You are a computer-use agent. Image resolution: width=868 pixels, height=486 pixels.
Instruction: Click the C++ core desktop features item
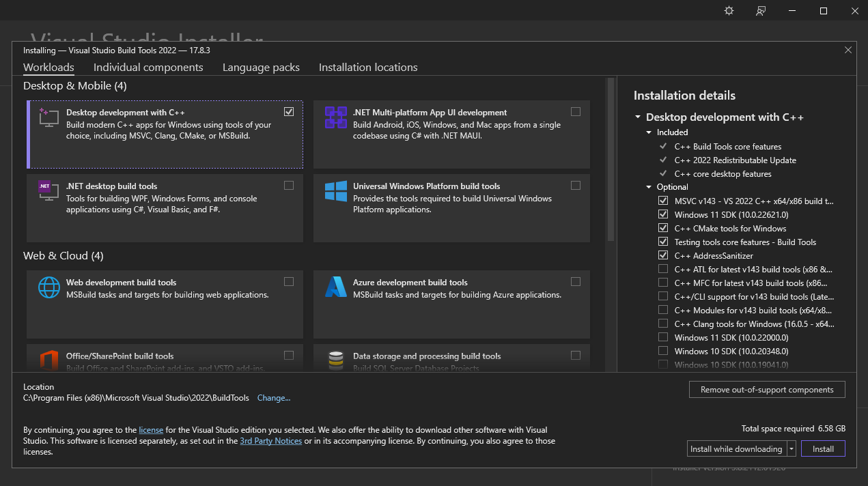tap(723, 174)
